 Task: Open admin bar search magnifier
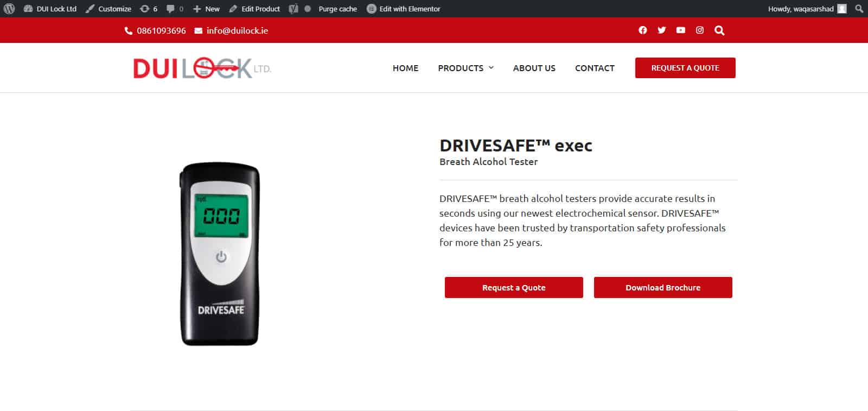pos(859,9)
